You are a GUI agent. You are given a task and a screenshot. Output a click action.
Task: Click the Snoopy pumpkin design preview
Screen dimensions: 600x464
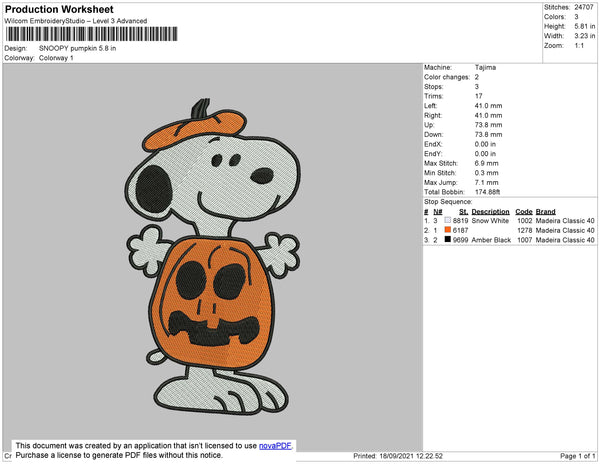point(213,257)
